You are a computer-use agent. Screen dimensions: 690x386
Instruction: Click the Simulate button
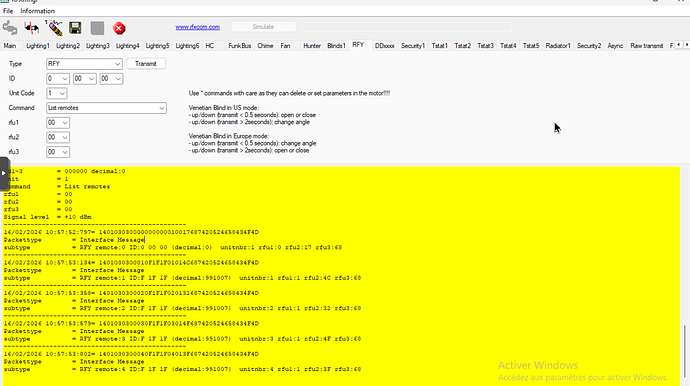tap(263, 27)
